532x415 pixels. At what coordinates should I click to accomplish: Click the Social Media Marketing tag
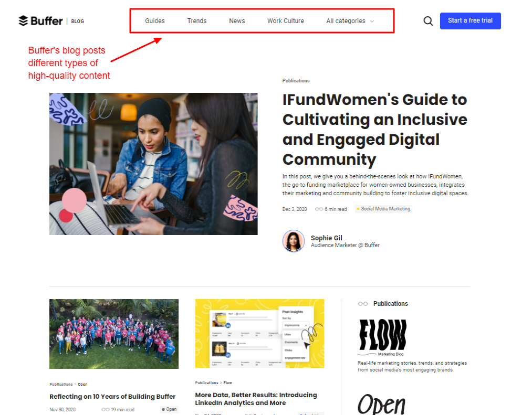tap(383, 209)
